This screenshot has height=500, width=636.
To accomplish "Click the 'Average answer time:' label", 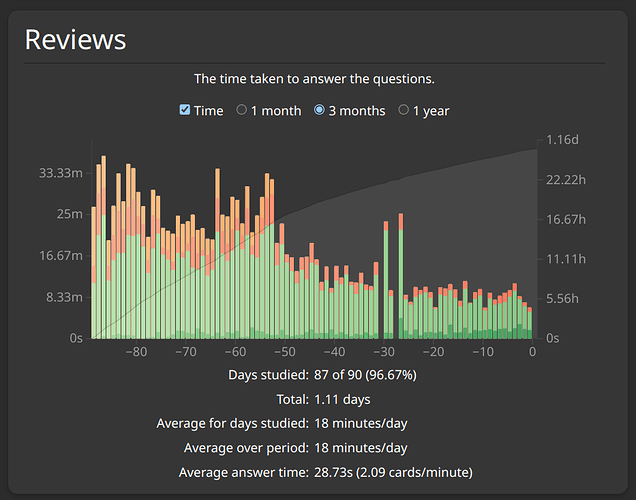I will (244, 472).
